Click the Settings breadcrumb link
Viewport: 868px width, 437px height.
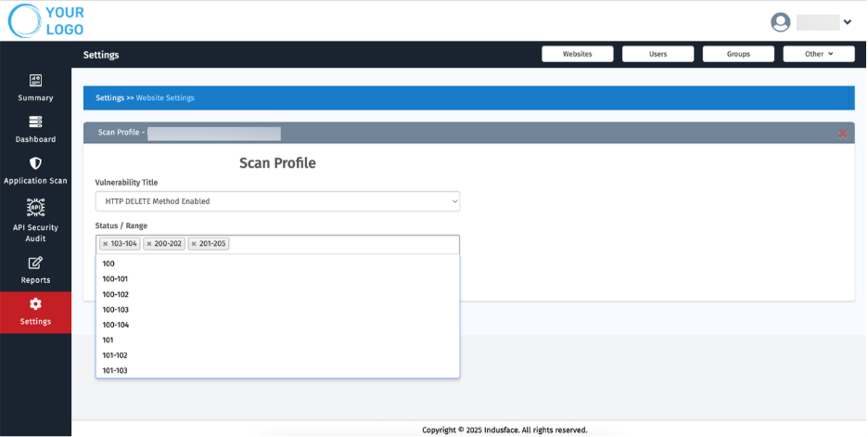point(109,97)
